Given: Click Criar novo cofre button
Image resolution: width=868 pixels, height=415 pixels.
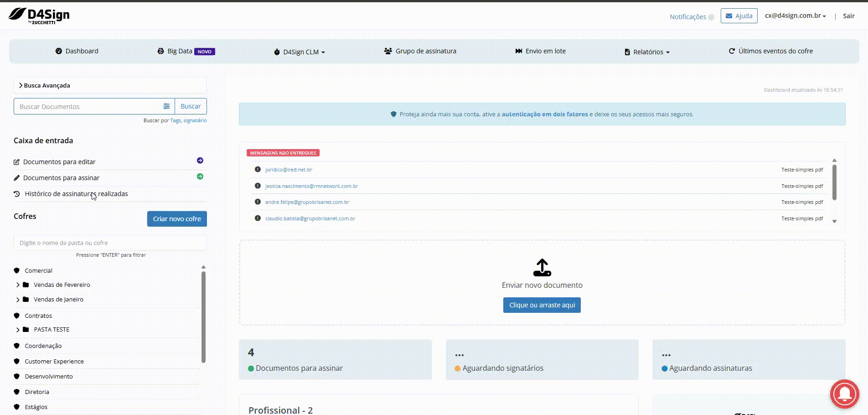Looking at the screenshot, I should 177,219.
